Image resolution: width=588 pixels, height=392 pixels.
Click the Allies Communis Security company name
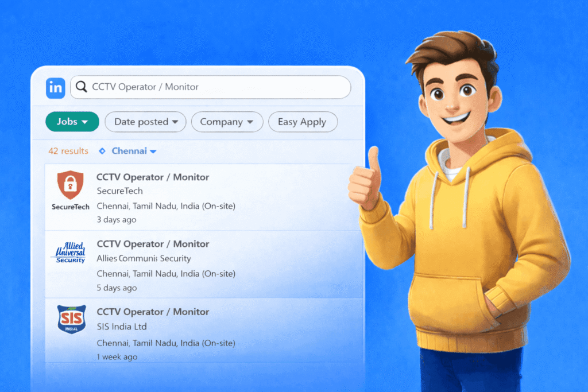(144, 258)
